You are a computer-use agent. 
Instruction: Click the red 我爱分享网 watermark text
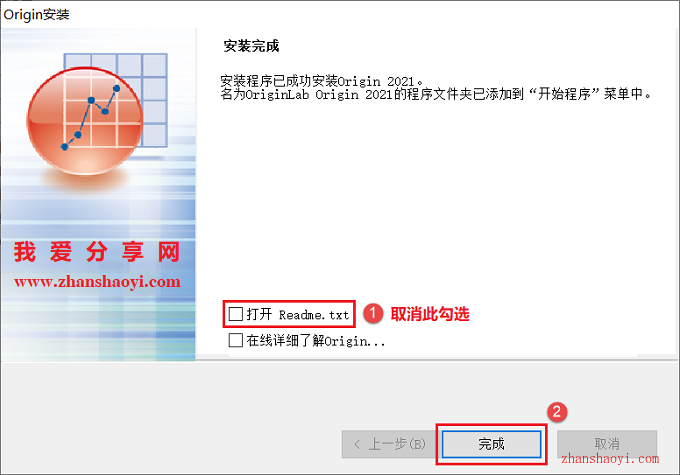[97, 252]
